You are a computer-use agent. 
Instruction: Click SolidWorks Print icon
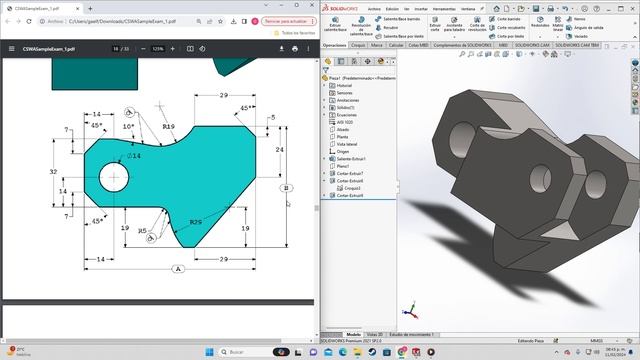tap(551, 9)
